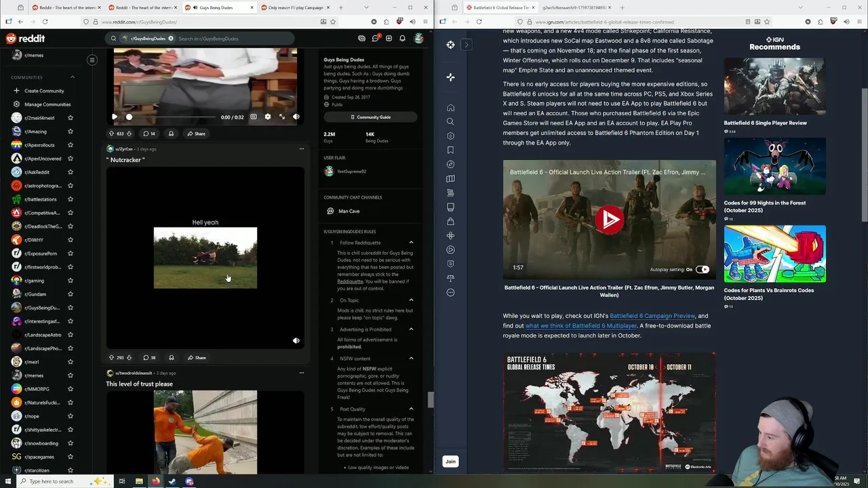Collapse the Follow Reddiquette rule
The image size is (868, 488).
[x=411, y=243]
